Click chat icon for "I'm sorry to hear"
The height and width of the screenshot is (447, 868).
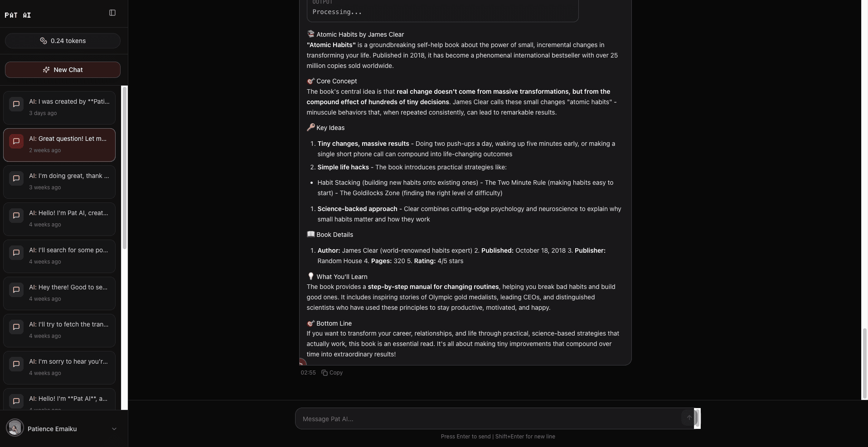(16, 364)
